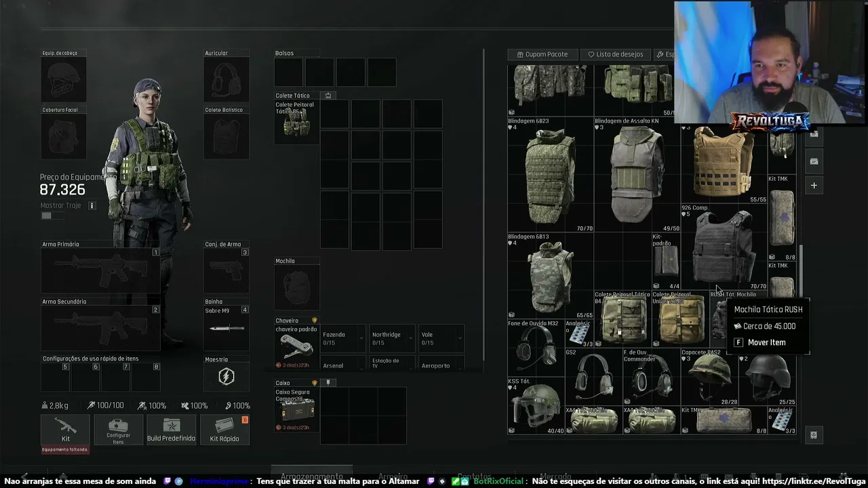Click Mover Item in the tooltip
Viewport: 868px width, 488px height.
click(x=766, y=342)
